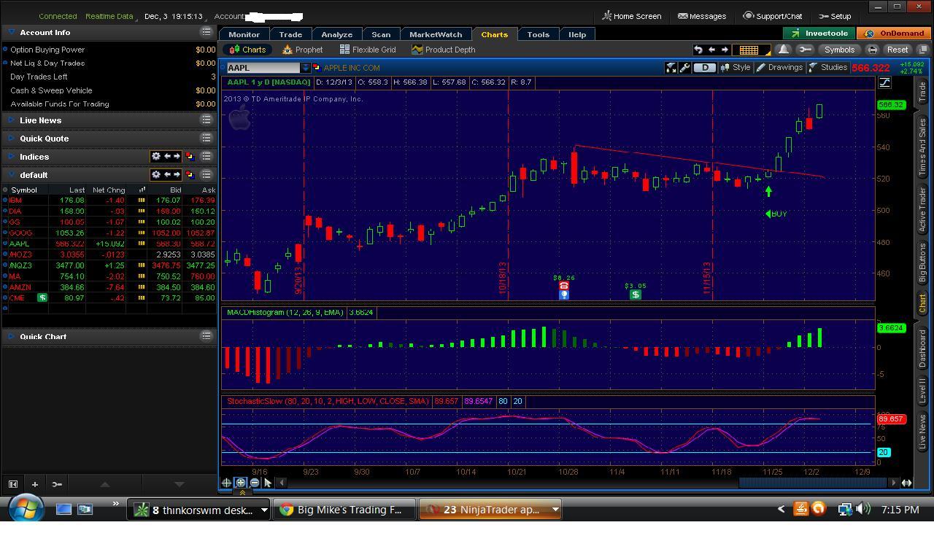Open the Indices gear settings icon

click(155, 157)
